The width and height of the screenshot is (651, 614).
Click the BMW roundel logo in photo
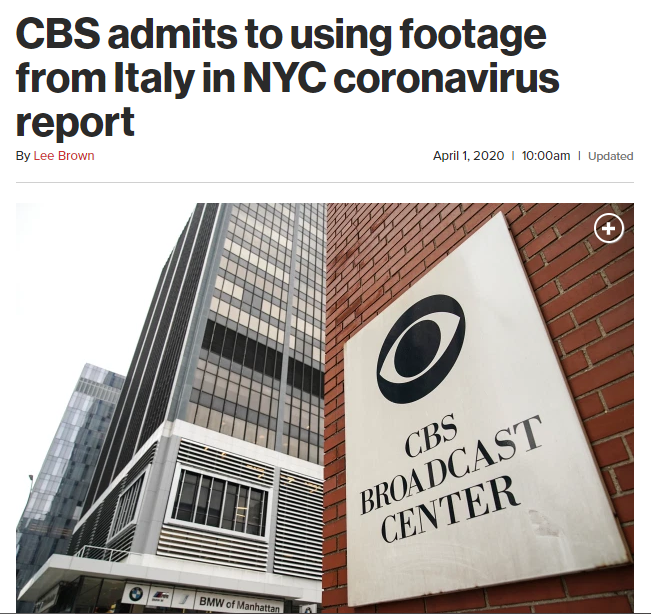135,595
